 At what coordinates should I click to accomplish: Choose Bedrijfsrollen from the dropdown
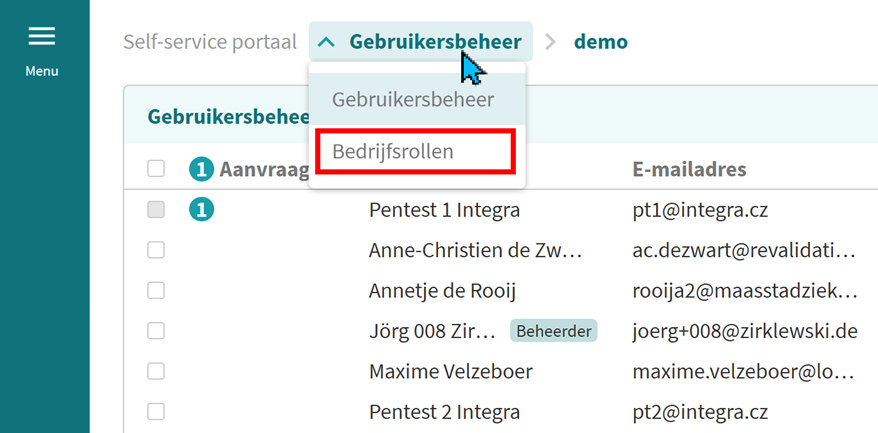click(x=393, y=152)
